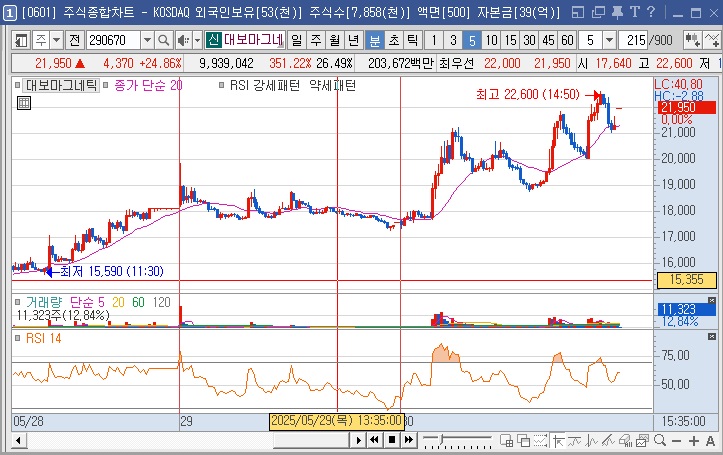
Task: Expand the dropdown next to speaker icon
Action: [x=197, y=41]
